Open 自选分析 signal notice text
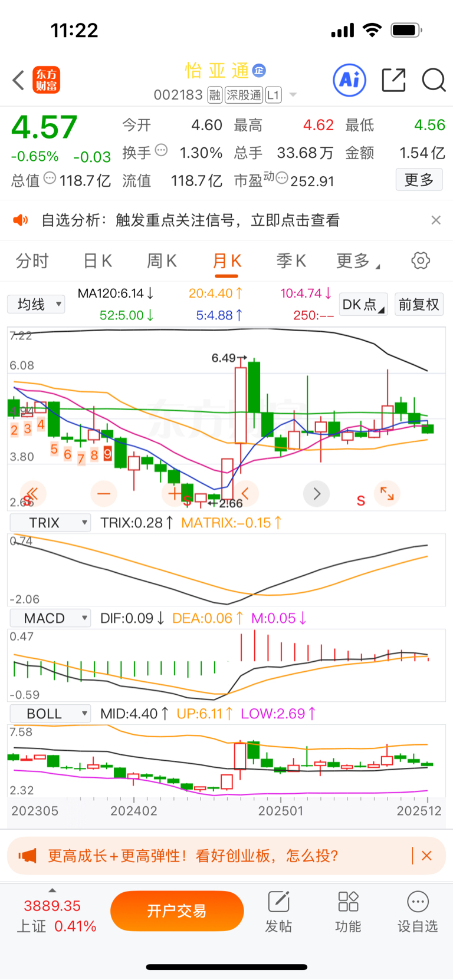Image resolution: width=453 pixels, height=980 pixels. pyautogui.click(x=191, y=220)
